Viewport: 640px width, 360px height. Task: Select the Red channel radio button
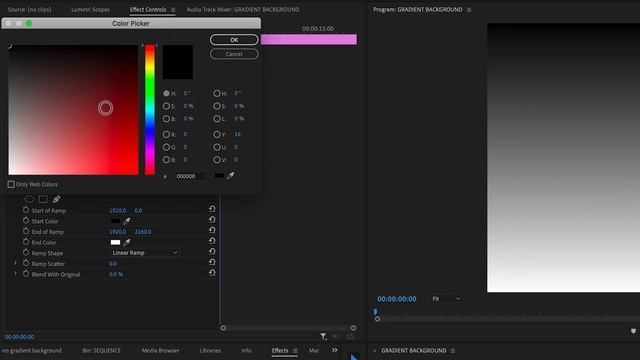coord(166,134)
